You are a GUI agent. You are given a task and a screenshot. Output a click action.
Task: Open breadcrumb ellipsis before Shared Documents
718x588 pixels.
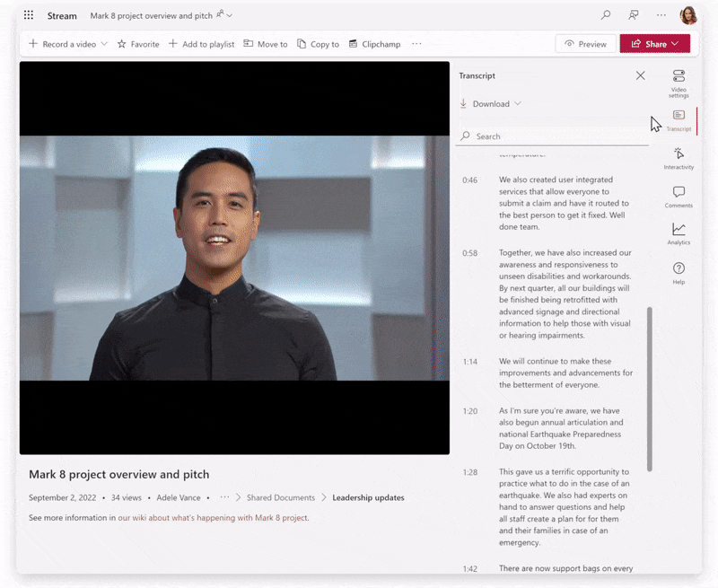[x=224, y=497]
